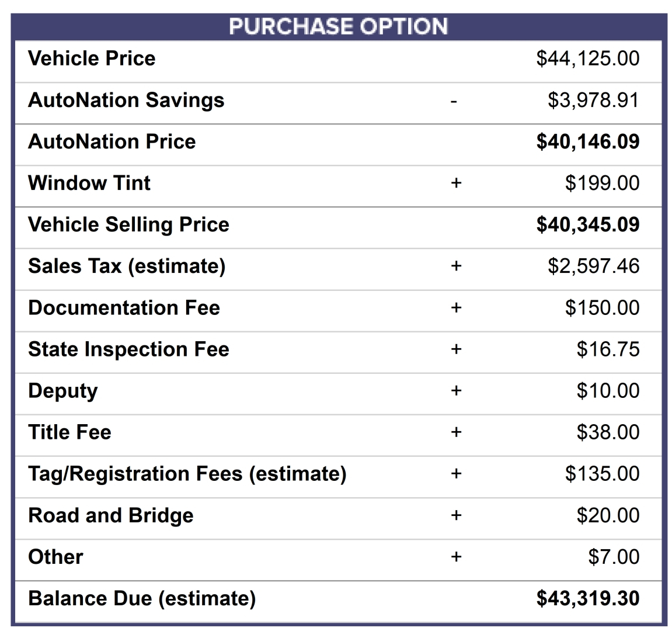The height and width of the screenshot is (631, 672).
Task: Click the plus sign beside Documentation Fee
Action: click(456, 307)
